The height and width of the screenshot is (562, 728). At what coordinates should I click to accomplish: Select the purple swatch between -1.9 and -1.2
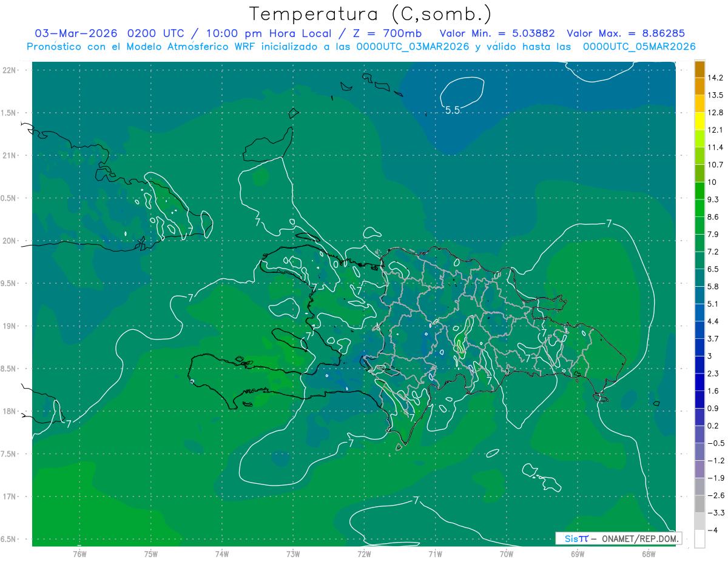coord(699,469)
